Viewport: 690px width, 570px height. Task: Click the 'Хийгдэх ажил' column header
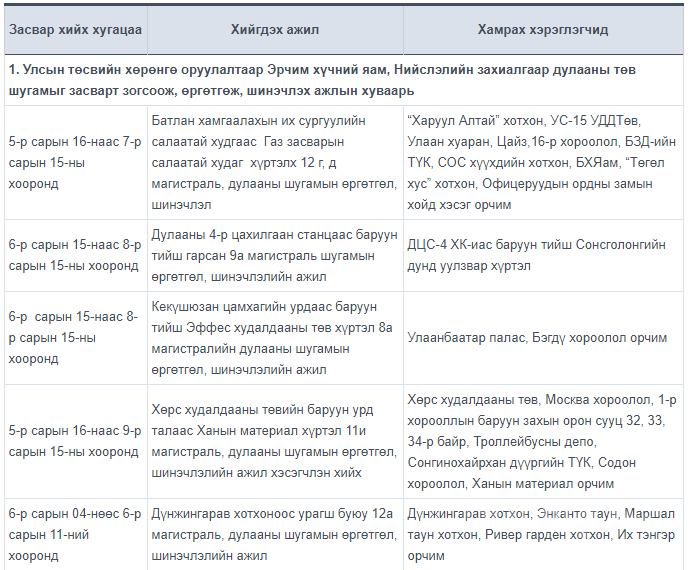pos(274,30)
